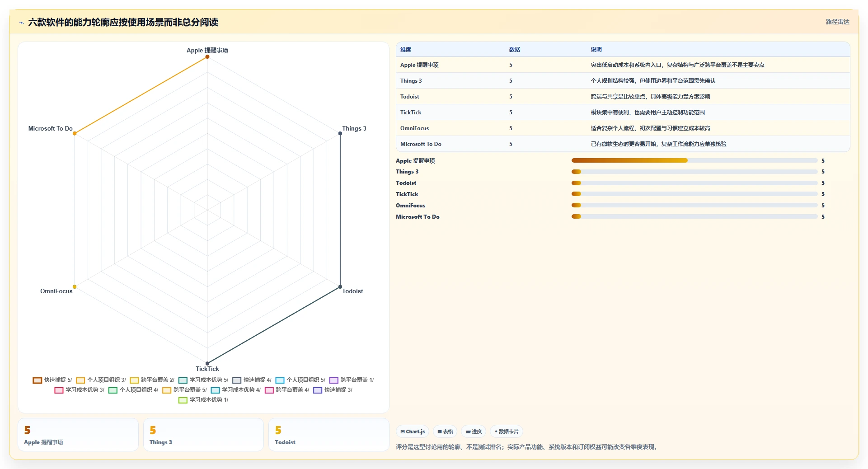This screenshot has height=469, width=868.
Task: Click the OmniFocus progress bar
Action: point(694,205)
